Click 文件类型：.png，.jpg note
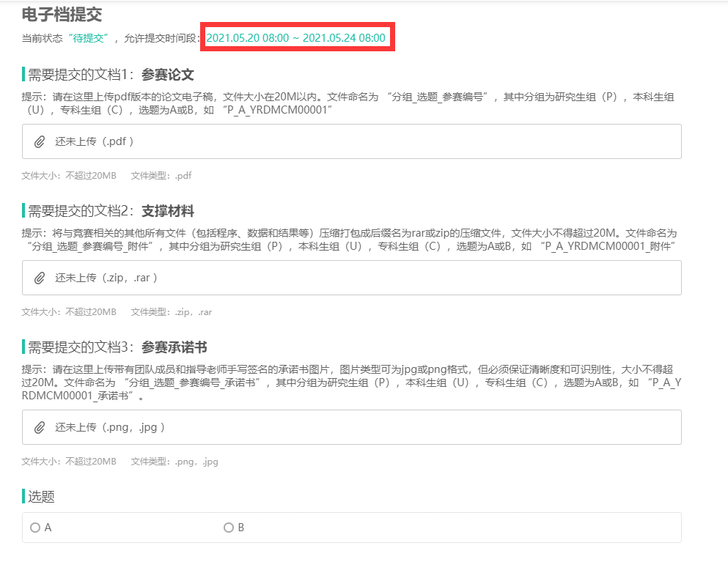 (x=174, y=462)
